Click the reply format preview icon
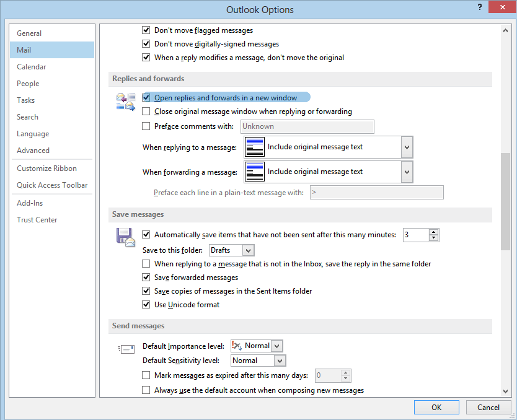Viewport: 517px width, 420px height. [254, 147]
